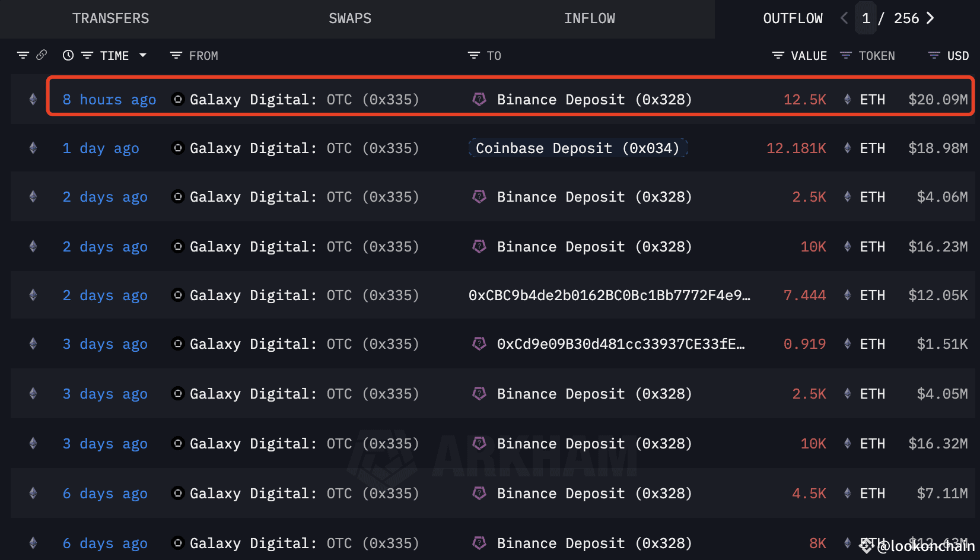Click address 0xCd9e09B30d481cc33937CE33fE…
This screenshot has width=980, height=560.
click(x=621, y=344)
